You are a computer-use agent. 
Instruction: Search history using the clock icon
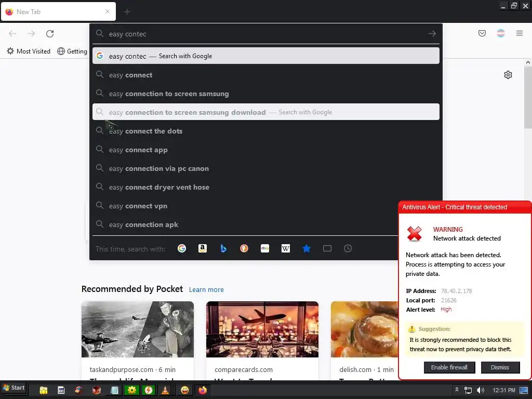tap(348, 249)
